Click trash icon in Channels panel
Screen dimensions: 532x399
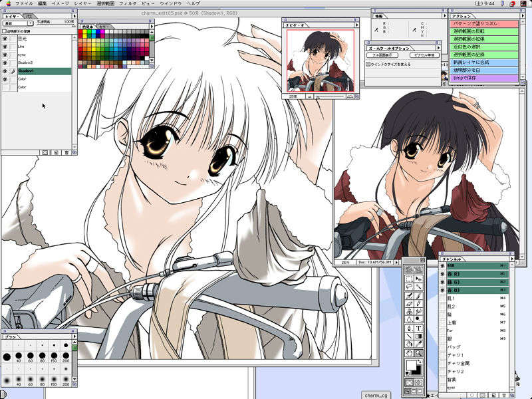tap(504, 396)
